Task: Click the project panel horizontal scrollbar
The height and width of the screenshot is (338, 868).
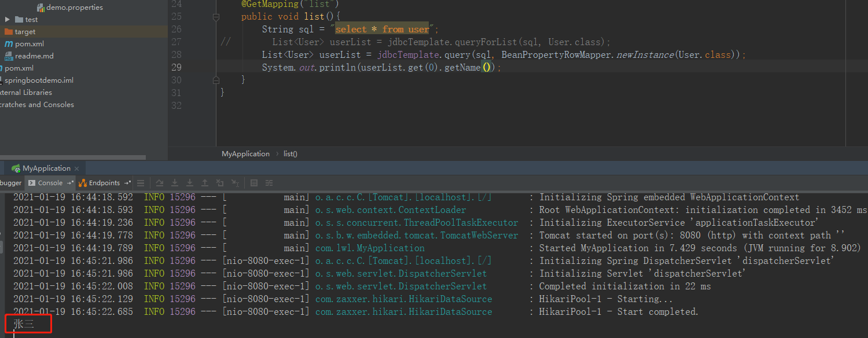Action: pos(72,157)
